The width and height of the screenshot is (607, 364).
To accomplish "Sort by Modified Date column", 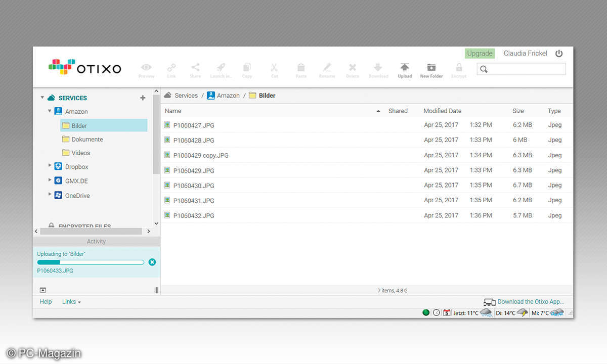I will [x=443, y=111].
